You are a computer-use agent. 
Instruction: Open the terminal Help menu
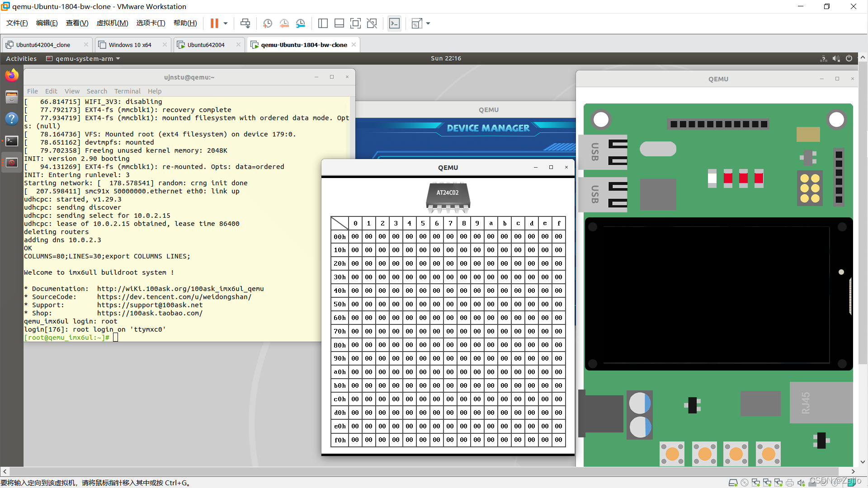click(155, 91)
